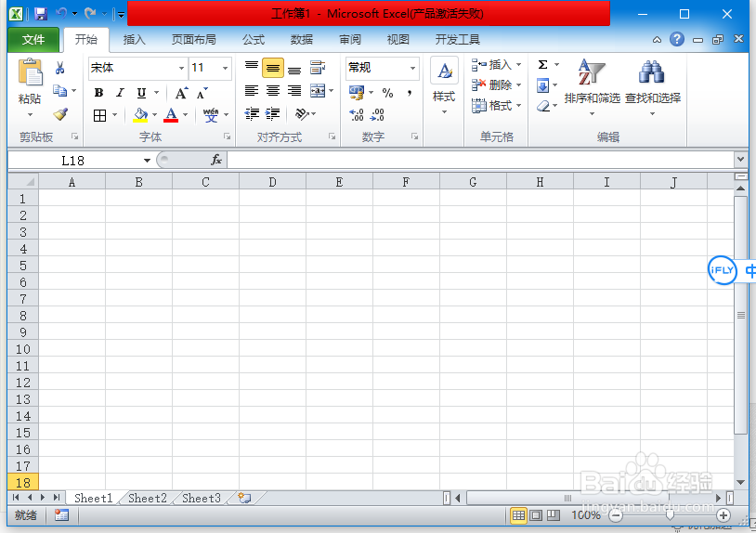Switch to Formulas (公式) tab

[254, 40]
